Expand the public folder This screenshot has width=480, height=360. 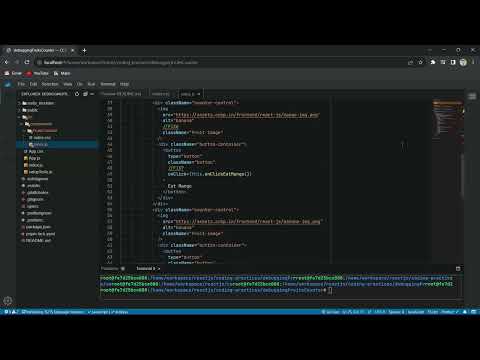tap(30, 110)
